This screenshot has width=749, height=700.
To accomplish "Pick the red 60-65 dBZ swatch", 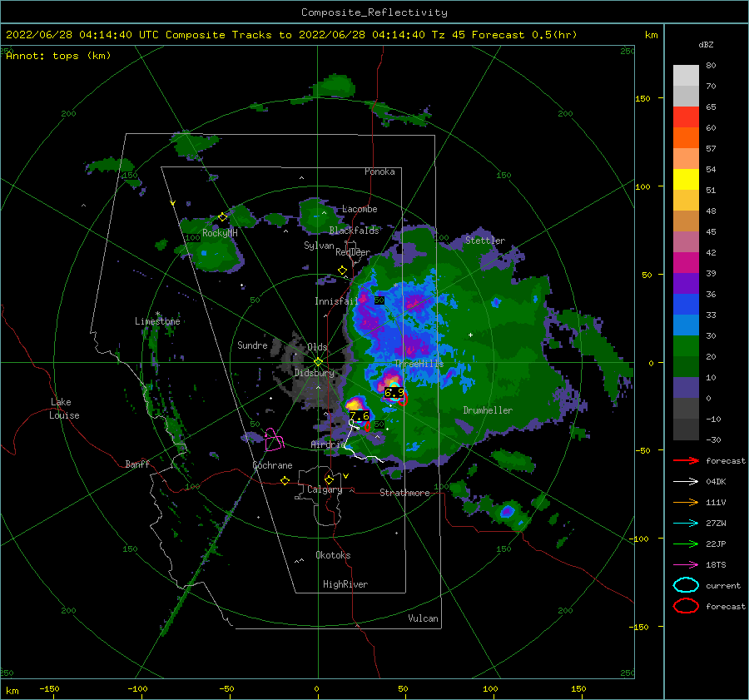I will coord(686,117).
